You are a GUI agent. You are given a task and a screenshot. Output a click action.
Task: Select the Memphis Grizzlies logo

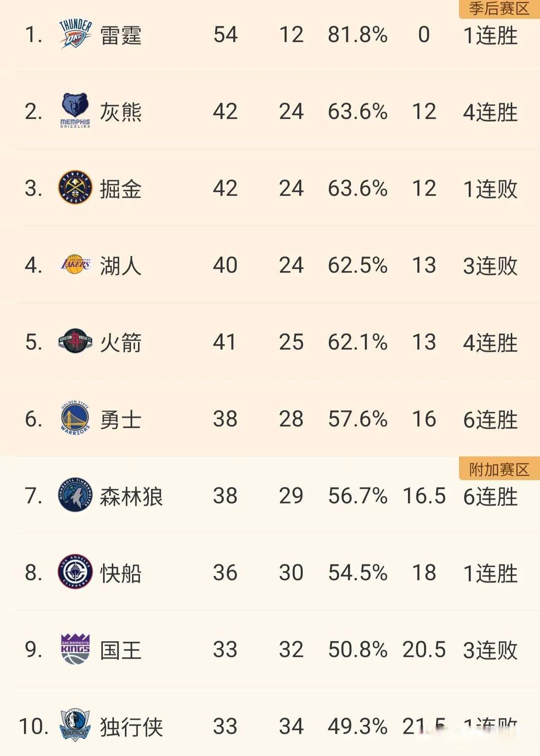pyautogui.click(x=74, y=111)
